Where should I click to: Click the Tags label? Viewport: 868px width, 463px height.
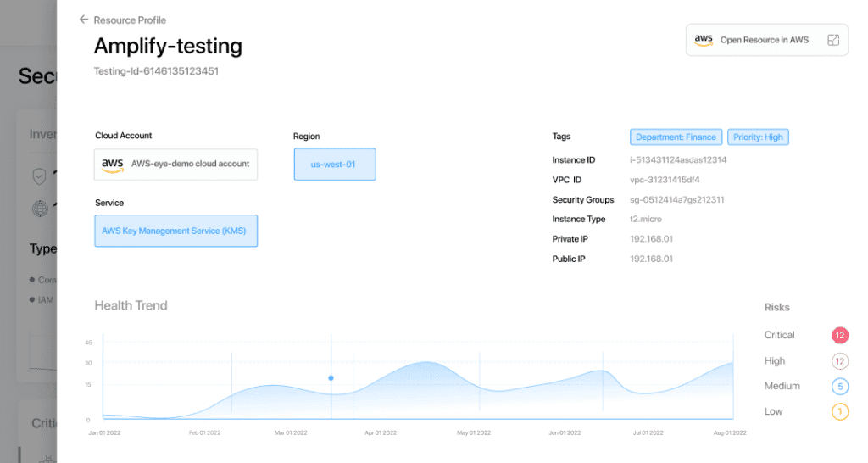click(x=561, y=137)
